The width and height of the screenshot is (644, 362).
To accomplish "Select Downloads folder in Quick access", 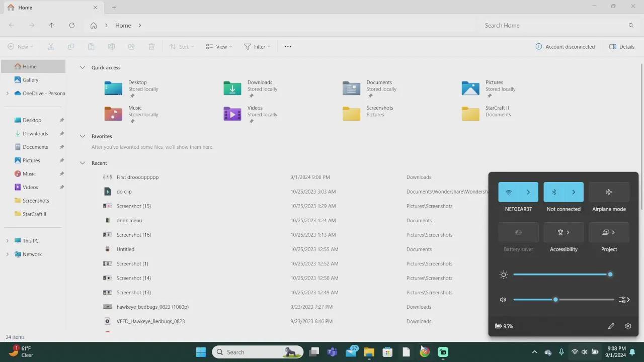I will 251,88.
